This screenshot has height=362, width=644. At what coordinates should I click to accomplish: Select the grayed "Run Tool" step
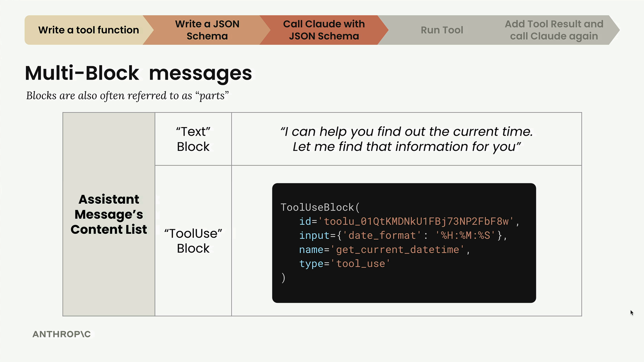coord(442,30)
